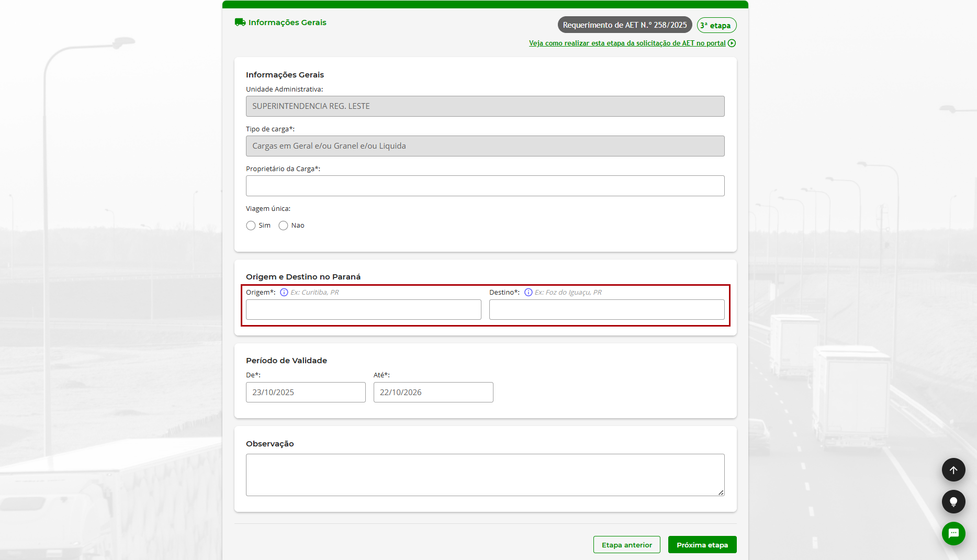Click the info icon beside Origem label
Image resolution: width=977 pixels, height=560 pixels.
coord(284,293)
